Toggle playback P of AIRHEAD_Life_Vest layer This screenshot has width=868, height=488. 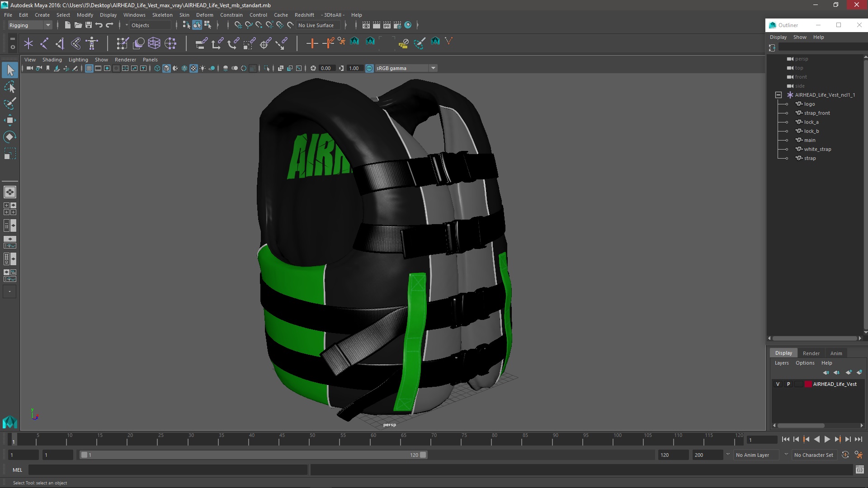[x=788, y=384]
